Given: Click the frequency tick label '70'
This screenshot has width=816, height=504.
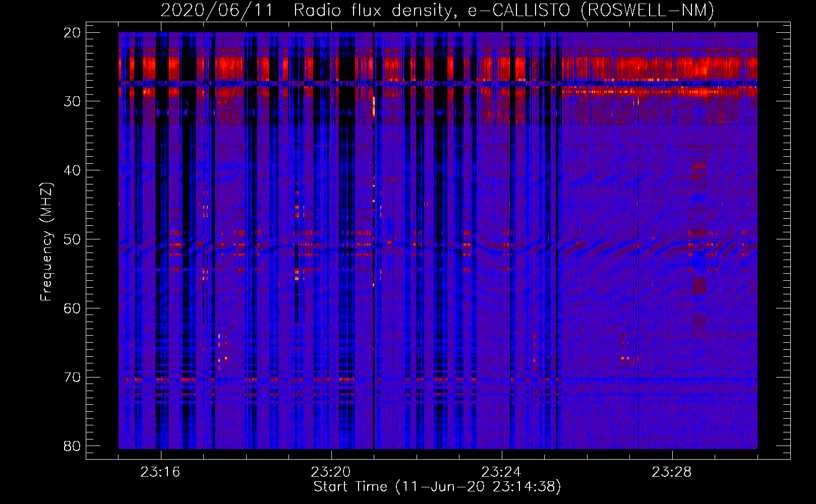Looking at the screenshot, I should point(72,377).
